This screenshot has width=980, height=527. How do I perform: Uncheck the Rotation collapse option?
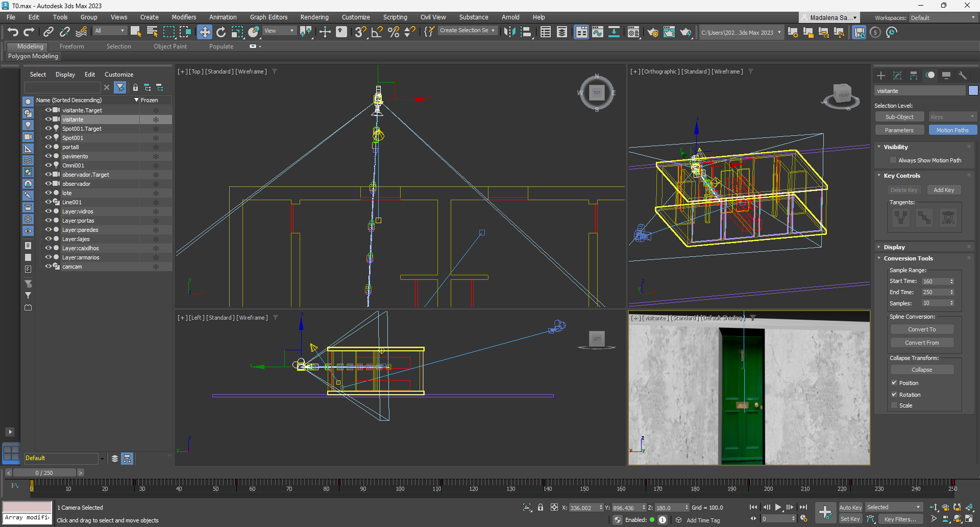[894, 394]
